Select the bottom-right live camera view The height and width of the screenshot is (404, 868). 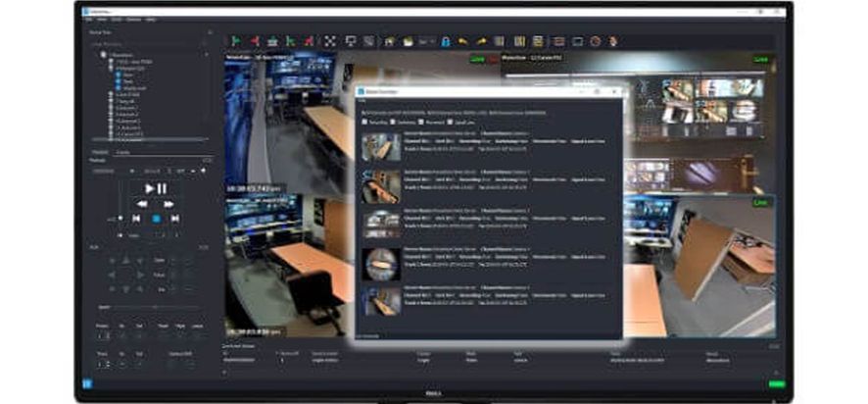coord(699,265)
